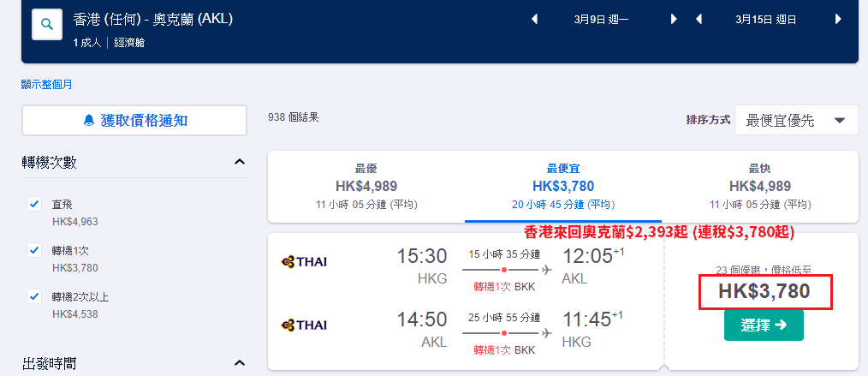This screenshot has height=376, width=868.
Task: Uncheck the 直飛 direct flight checkbox
Action: point(34,204)
